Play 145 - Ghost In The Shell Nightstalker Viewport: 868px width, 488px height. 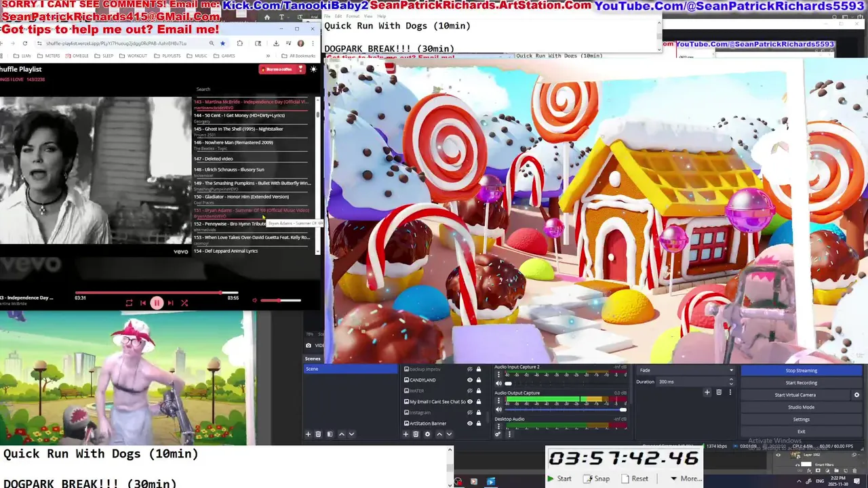pos(252,131)
